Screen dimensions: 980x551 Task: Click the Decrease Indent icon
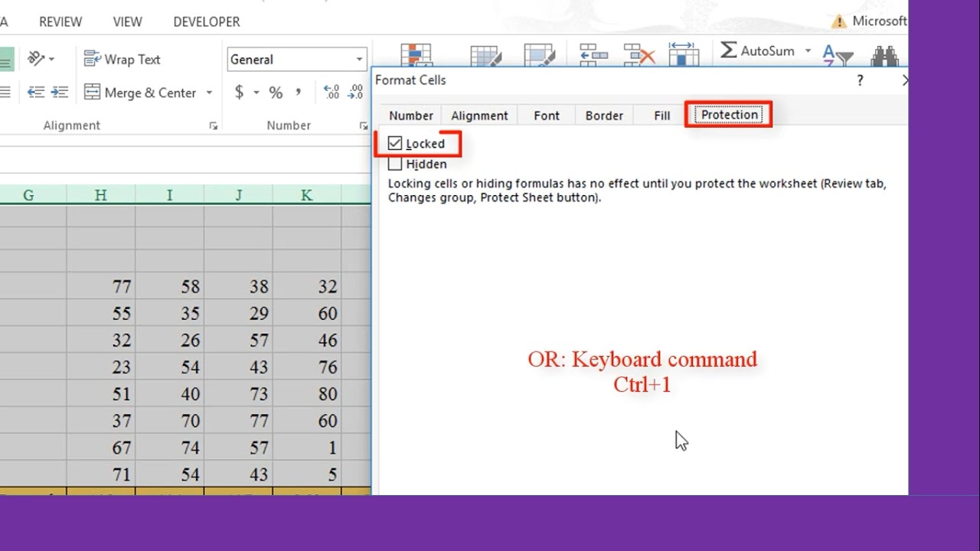pos(36,93)
